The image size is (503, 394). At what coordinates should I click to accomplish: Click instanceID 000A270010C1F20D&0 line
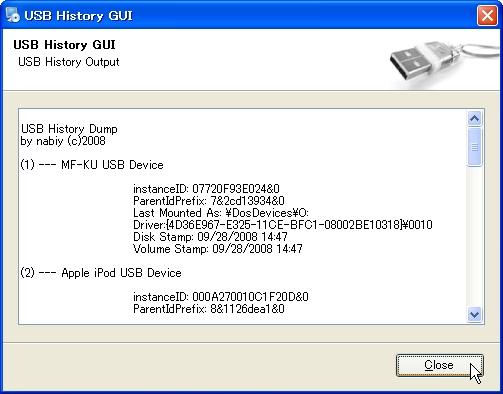[x=221, y=297]
